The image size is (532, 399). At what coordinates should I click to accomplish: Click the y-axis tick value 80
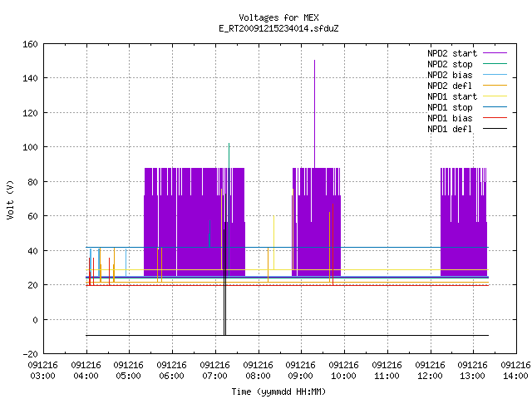[x=32, y=182]
